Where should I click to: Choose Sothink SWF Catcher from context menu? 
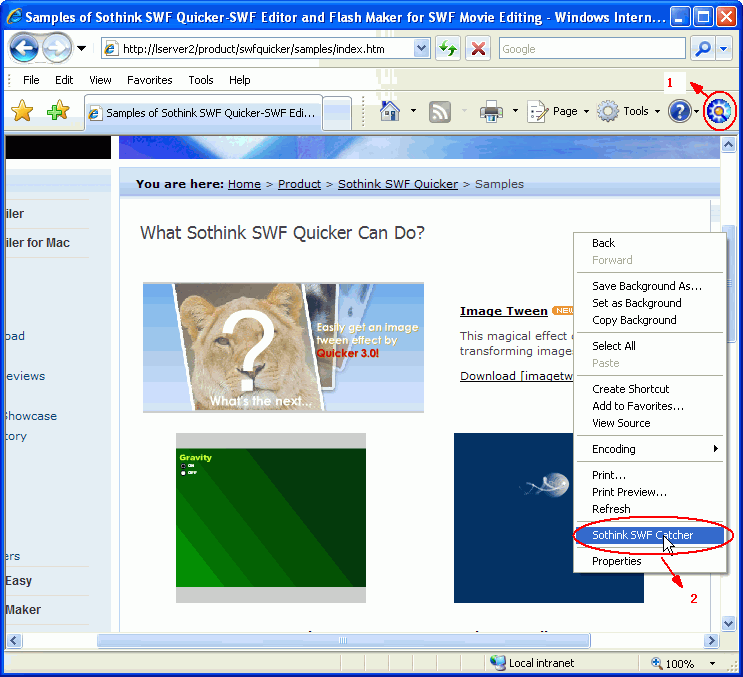point(642,535)
